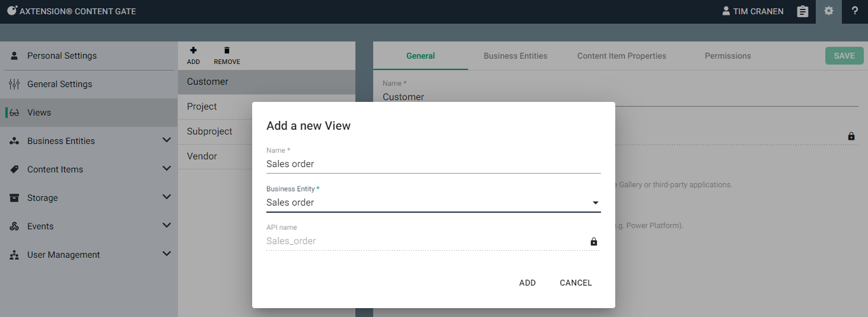Open Personal Settings in the sidebar
This screenshot has height=317, width=868.
click(62, 56)
